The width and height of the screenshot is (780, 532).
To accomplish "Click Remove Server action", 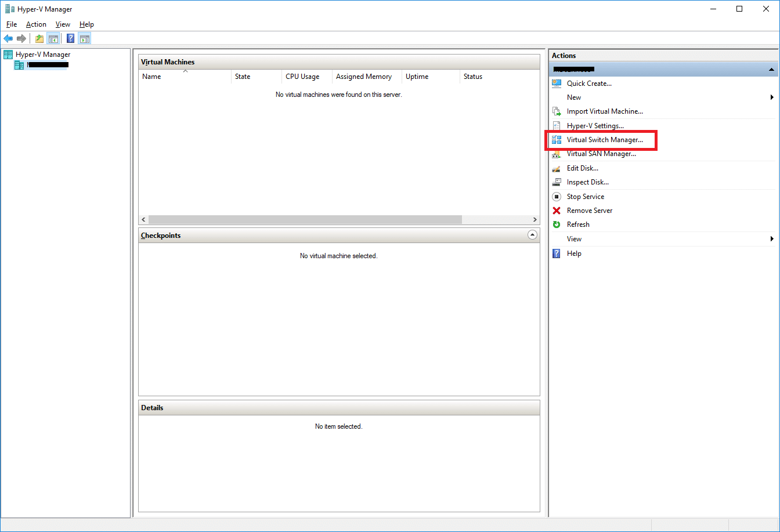I will click(590, 211).
